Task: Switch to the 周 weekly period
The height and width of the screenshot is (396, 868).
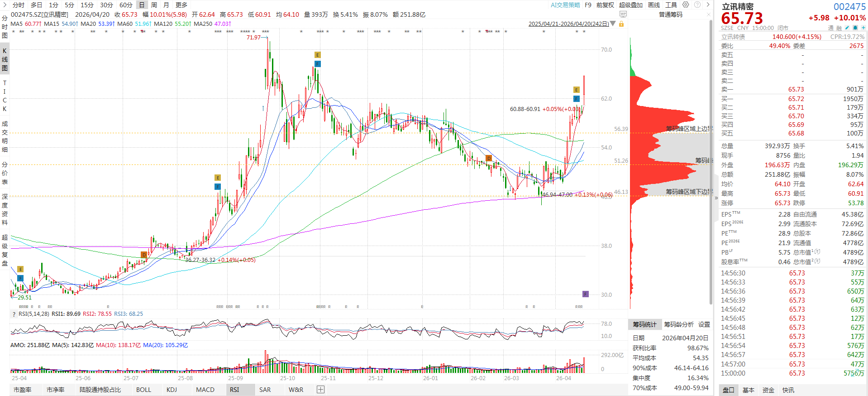Action: 154,5
